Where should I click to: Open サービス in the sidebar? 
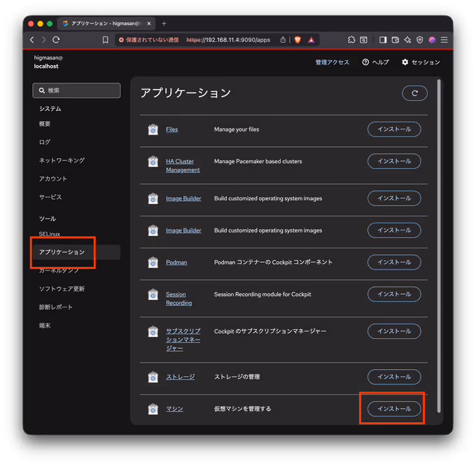50,197
